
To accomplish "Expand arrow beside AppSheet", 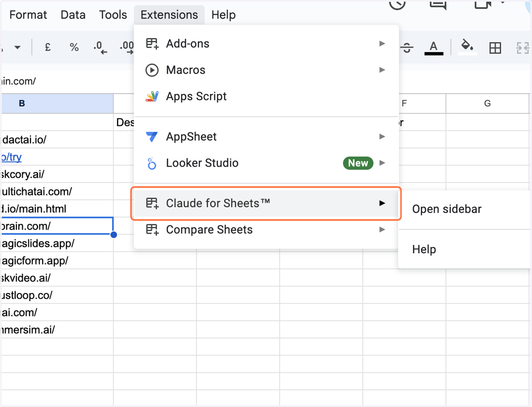I will 382,137.
